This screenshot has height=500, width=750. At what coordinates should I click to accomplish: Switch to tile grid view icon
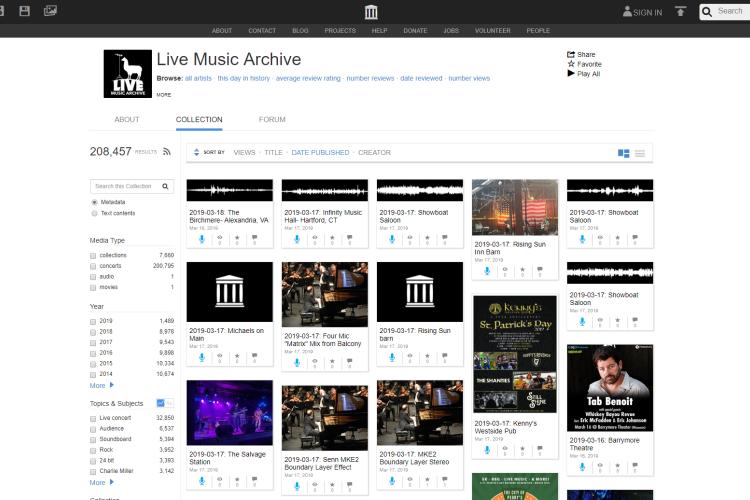click(623, 153)
